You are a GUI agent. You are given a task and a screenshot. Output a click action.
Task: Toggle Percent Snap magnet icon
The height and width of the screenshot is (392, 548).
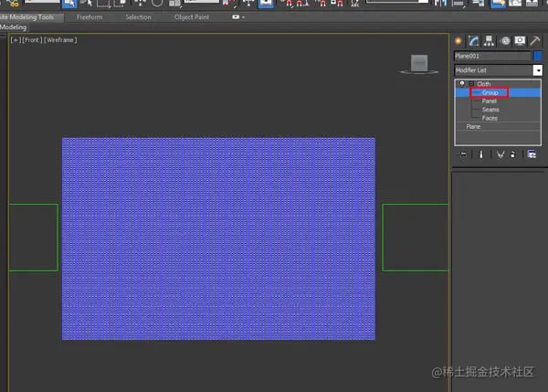pos(322,4)
